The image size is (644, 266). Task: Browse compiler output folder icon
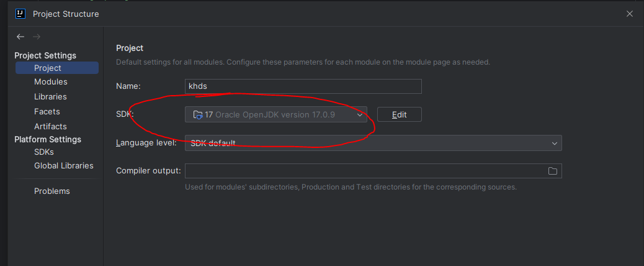pos(552,171)
